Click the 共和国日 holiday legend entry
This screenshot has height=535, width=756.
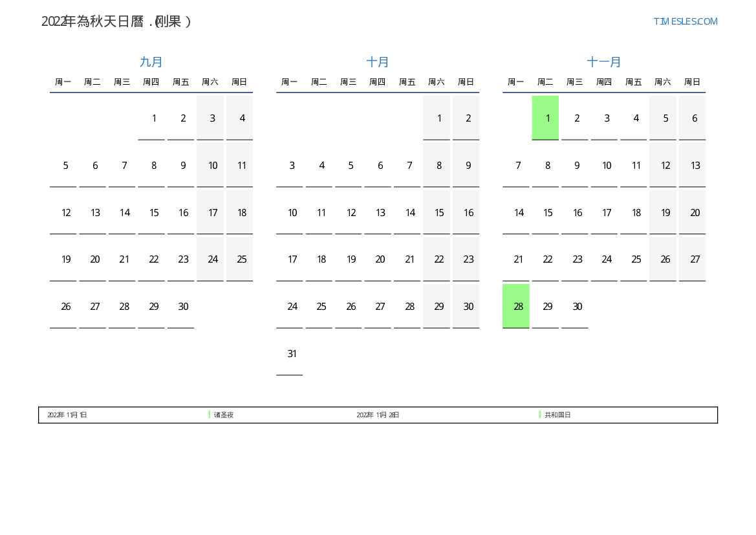(x=557, y=415)
